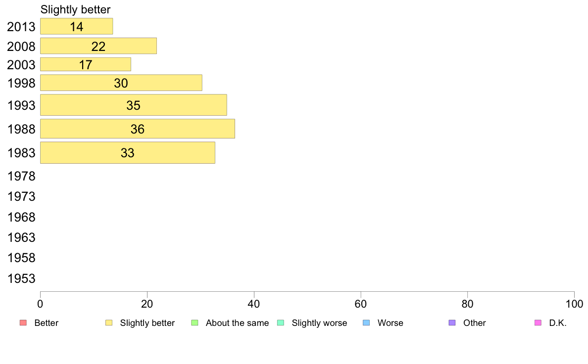Click the D.K. pink legend swatch

click(538, 323)
